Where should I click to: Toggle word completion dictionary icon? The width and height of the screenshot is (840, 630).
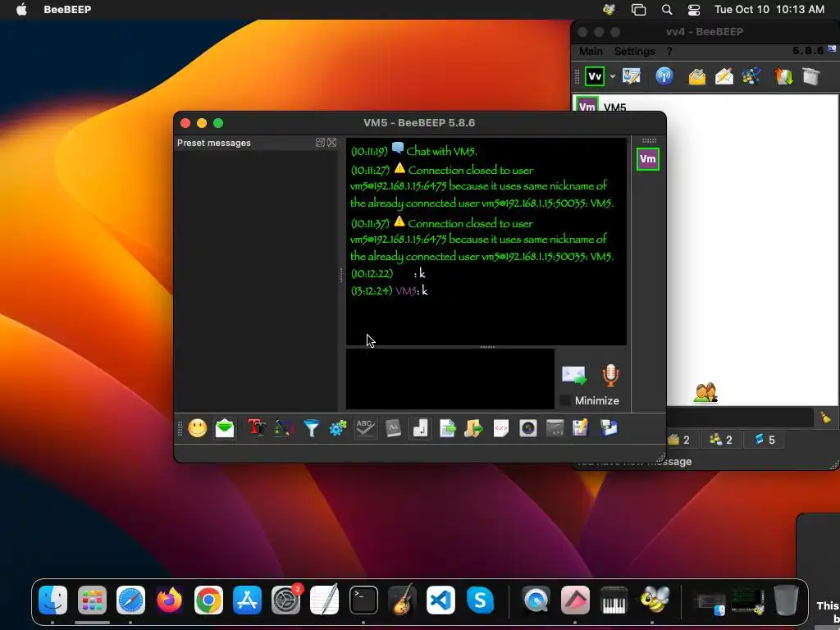pyautogui.click(x=393, y=428)
